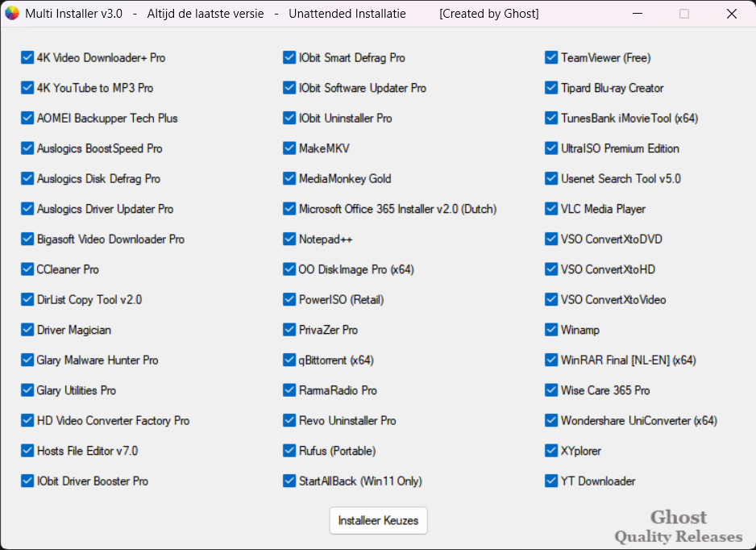Toggle the qBittorrent (x64) checkbox
The height and width of the screenshot is (550, 756).
coord(289,360)
